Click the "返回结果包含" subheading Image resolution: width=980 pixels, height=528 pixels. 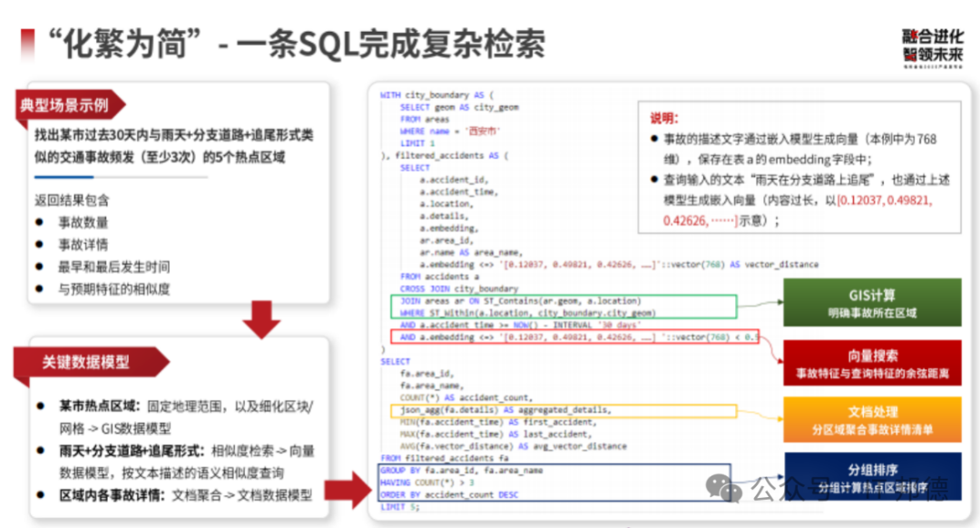point(72,200)
